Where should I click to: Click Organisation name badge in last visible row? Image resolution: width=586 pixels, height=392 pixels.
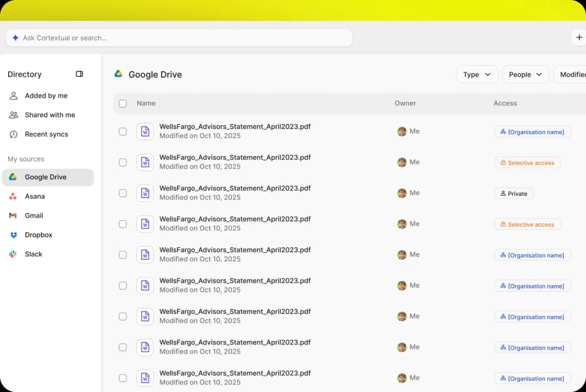(533, 378)
